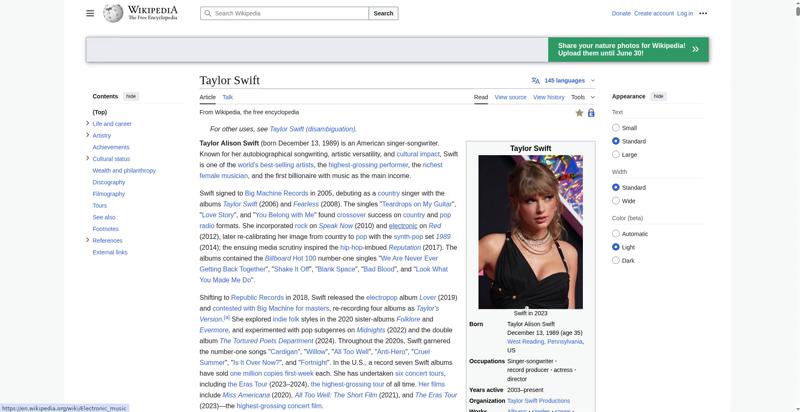
Task: Jump to (Top) in contents
Action: point(99,112)
